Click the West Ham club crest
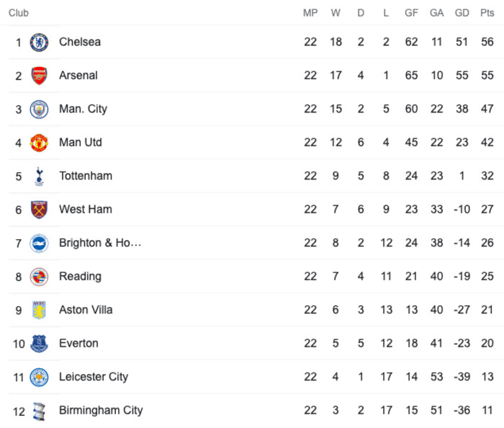Image resolution: width=504 pixels, height=428 pixels. [39, 210]
